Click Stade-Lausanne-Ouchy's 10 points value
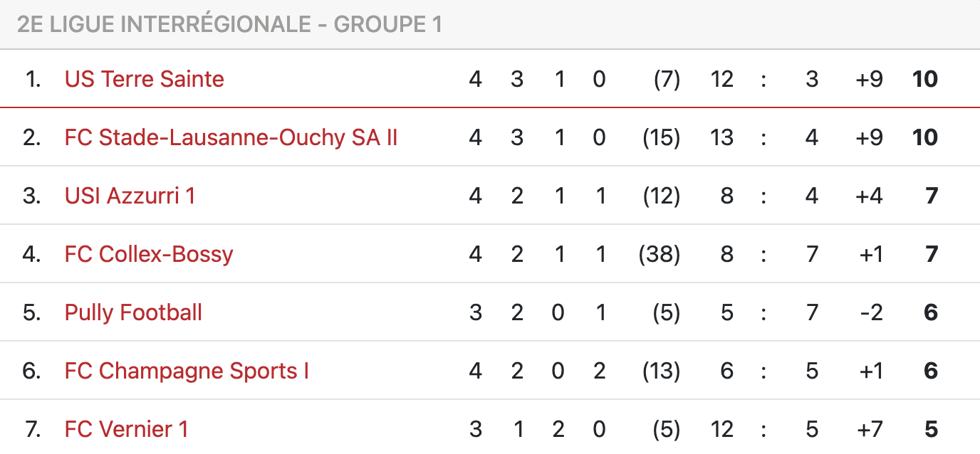Screen dimensions: 980x454 [x=925, y=137]
